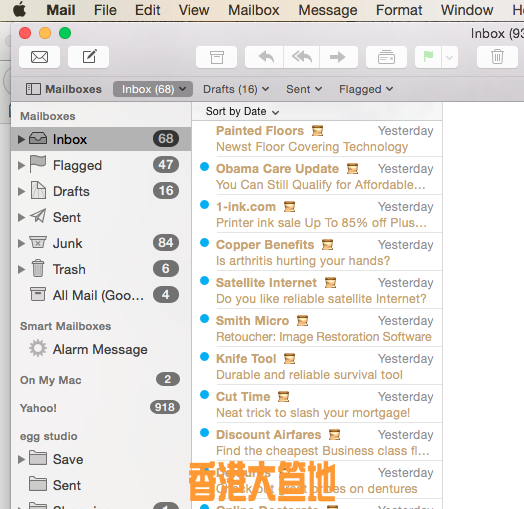Expand the Save folder triangle under egg studio
The width and height of the screenshot is (524, 509).
(21, 459)
